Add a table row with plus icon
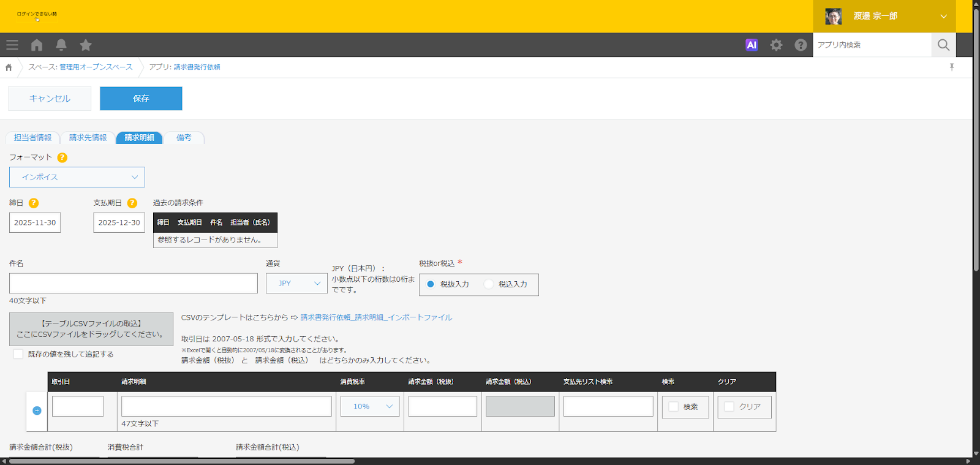Image resolution: width=980 pixels, height=465 pixels. [x=37, y=410]
